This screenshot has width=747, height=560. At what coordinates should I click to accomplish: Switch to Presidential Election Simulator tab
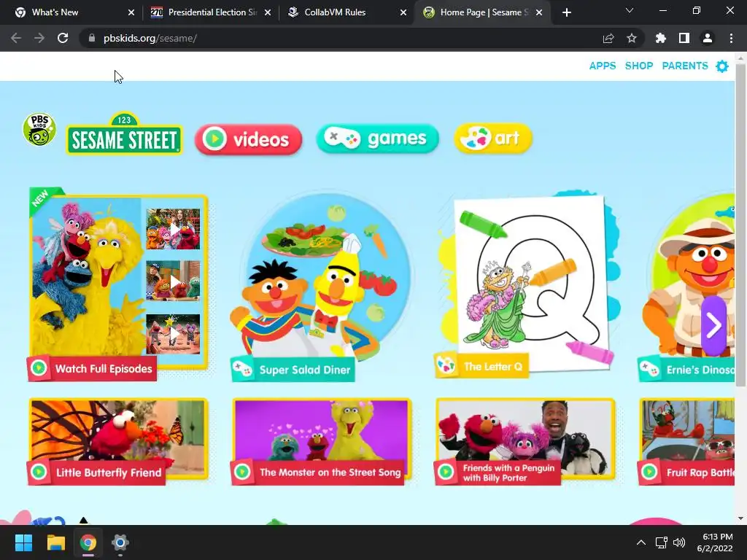[x=209, y=12]
